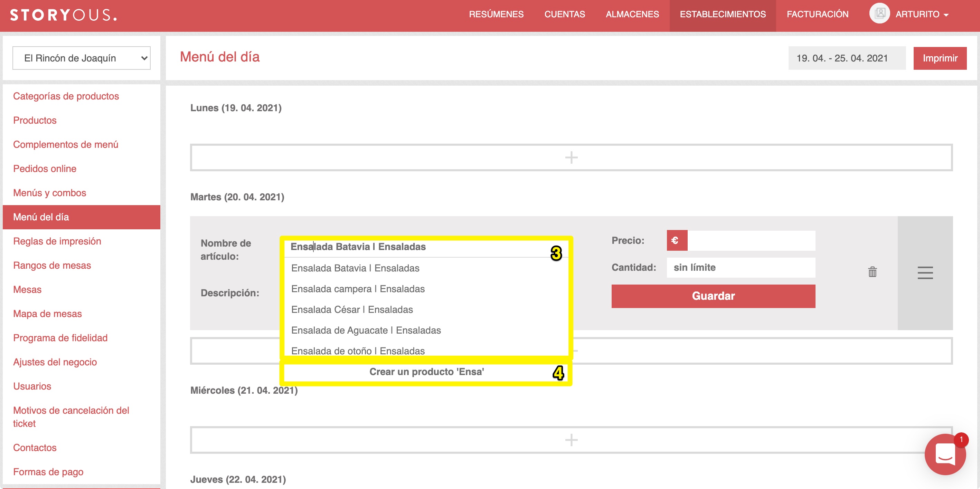Click the Cantidad sin límite field
The image size is (980, 489).
coord(741,267)
